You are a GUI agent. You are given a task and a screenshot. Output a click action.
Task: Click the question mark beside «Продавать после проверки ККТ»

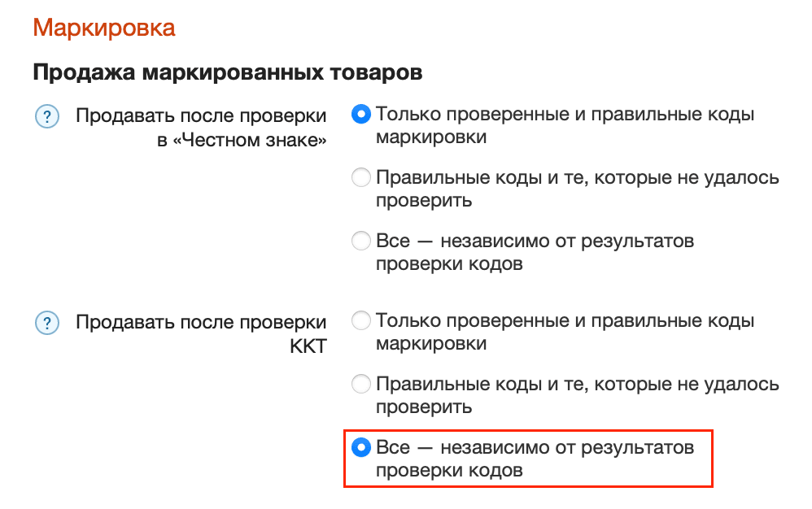pyautogui.click(x=46, y=321)
